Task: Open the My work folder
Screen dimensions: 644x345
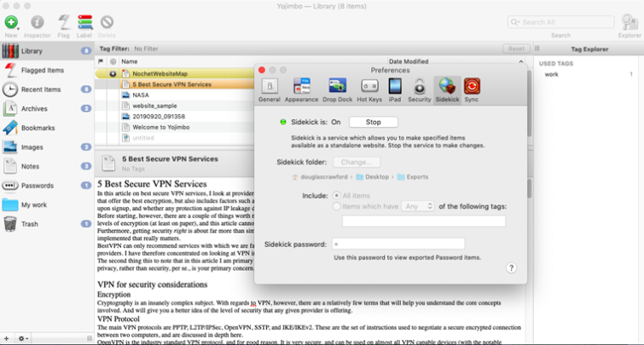Action: click(47, 204)
